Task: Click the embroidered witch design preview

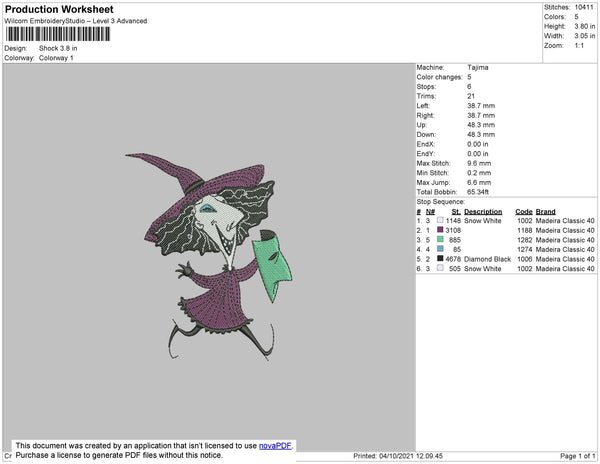Action: [209, 256]
